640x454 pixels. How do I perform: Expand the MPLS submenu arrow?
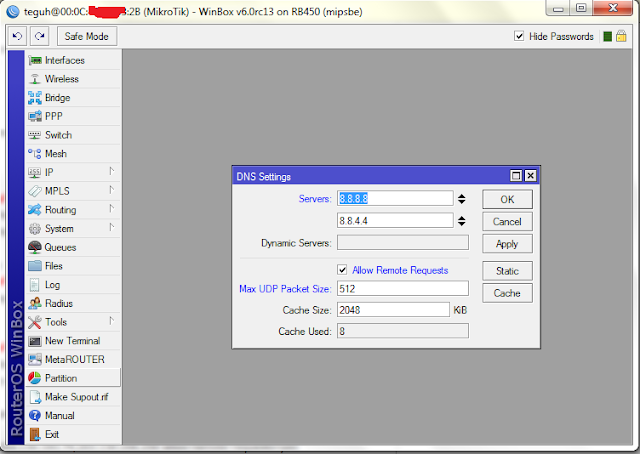(112, 190)
